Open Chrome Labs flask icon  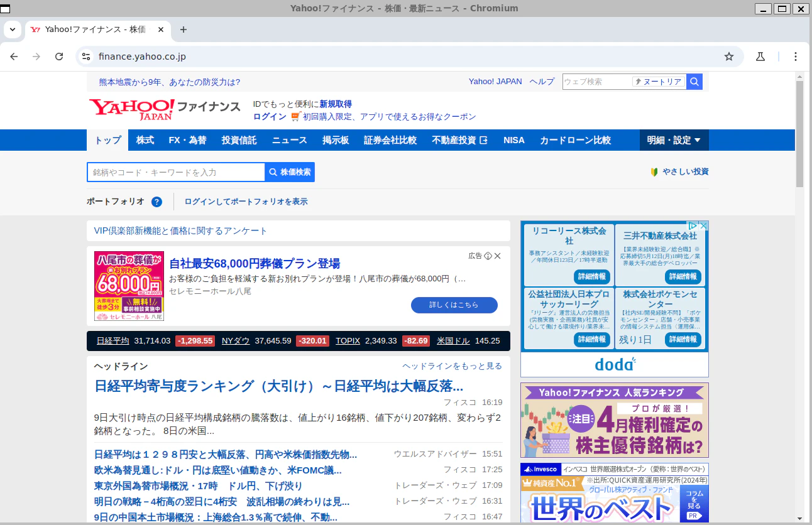760,57
